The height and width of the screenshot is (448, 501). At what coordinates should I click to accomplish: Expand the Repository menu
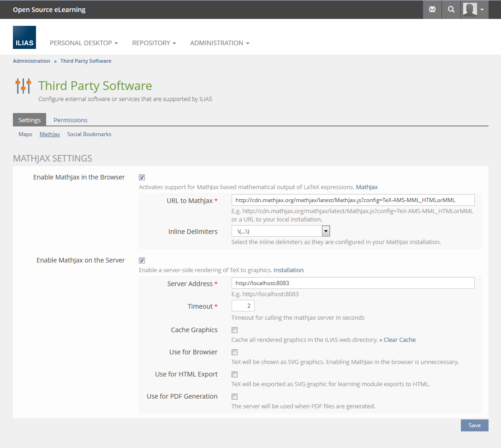click(x=154, y=43)
